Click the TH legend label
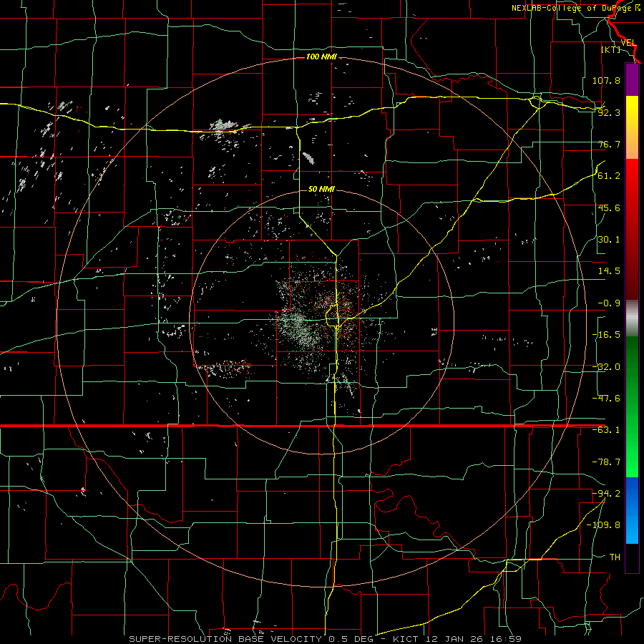This screenshot has height=644, width=644. 615,557
